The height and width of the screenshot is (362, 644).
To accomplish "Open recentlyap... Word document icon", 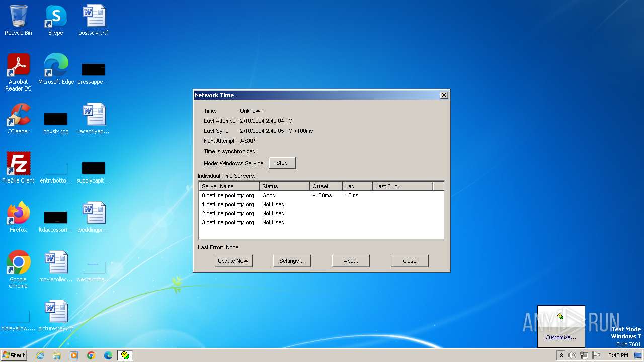I will (x=94, y=119).
